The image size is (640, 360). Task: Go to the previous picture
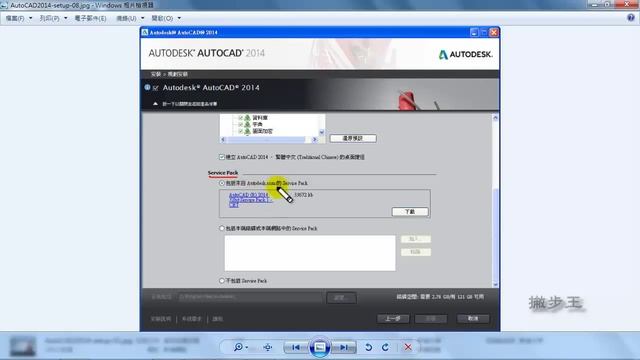[296, 347]
